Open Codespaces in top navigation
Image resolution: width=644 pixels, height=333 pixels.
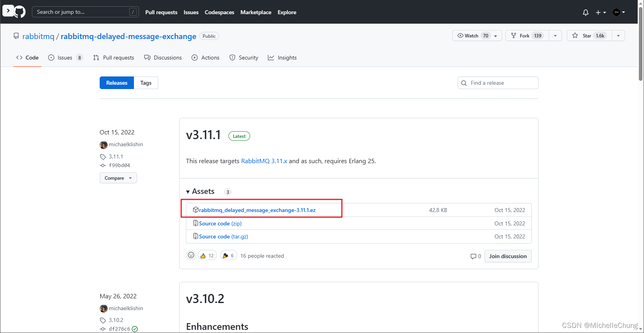[219, 12]
